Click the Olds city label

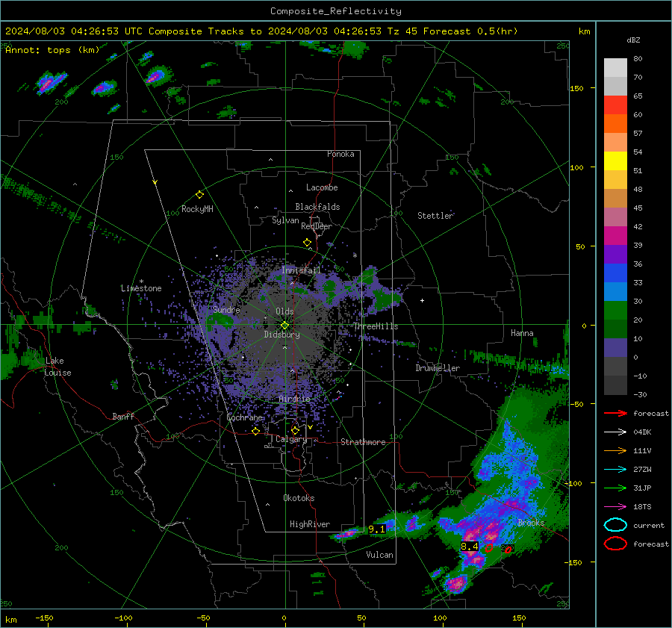tap(284, 311)
